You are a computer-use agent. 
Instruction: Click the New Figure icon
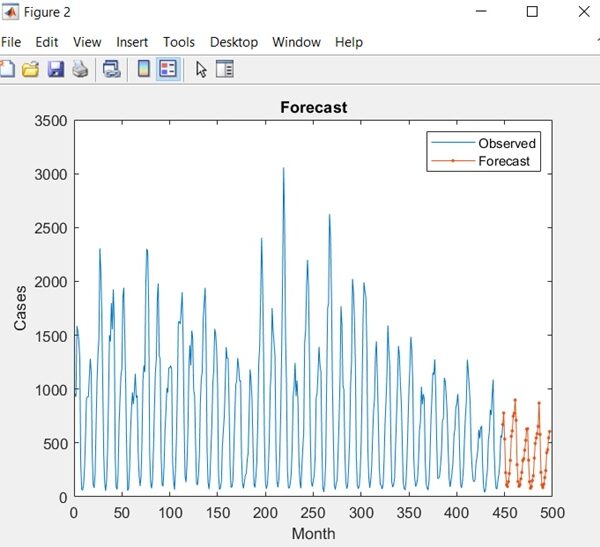click(x=7, y=69)
